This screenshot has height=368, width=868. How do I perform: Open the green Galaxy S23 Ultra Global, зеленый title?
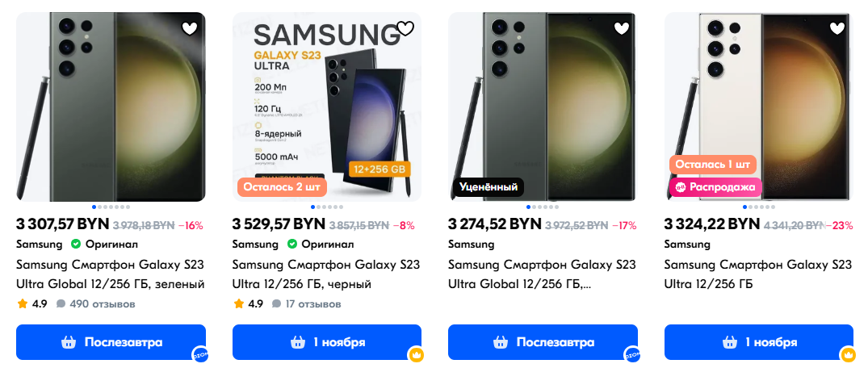[110, 274]
